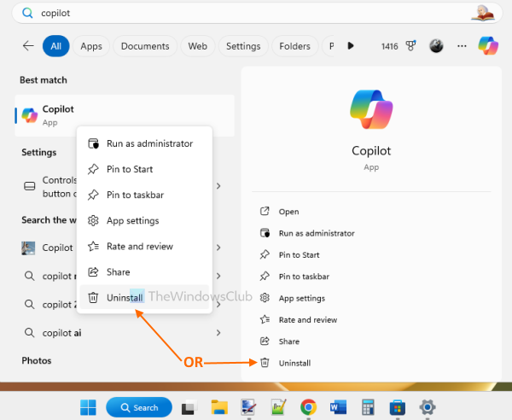
Task: Open Task View on the taskbar
Action: (189, 407)
